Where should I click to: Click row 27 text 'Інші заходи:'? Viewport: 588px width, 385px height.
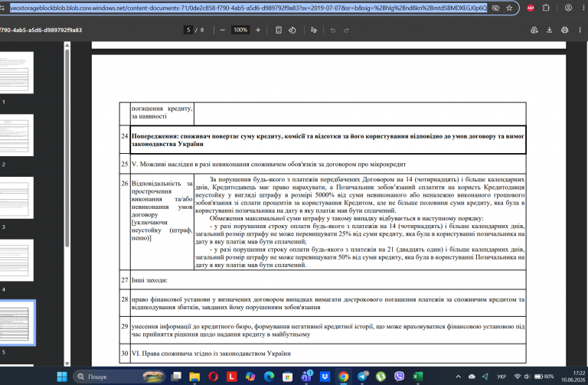[149, 280]
